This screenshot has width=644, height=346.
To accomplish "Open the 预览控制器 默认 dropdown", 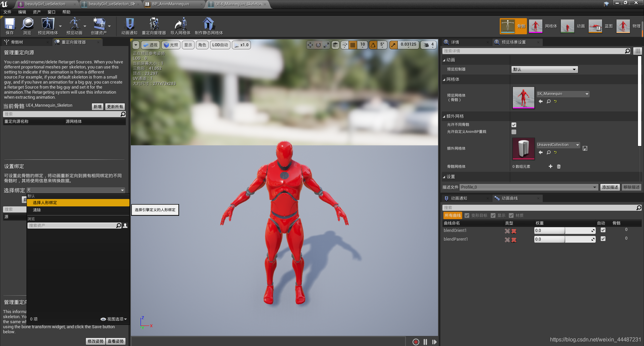I will tap(544, 69).
